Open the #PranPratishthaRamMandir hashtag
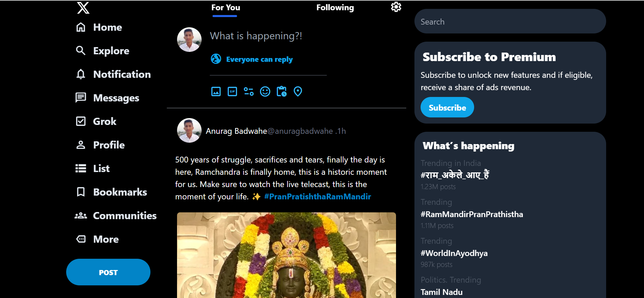Viewport: 644px width, 298px height. [x=317, y=197]
